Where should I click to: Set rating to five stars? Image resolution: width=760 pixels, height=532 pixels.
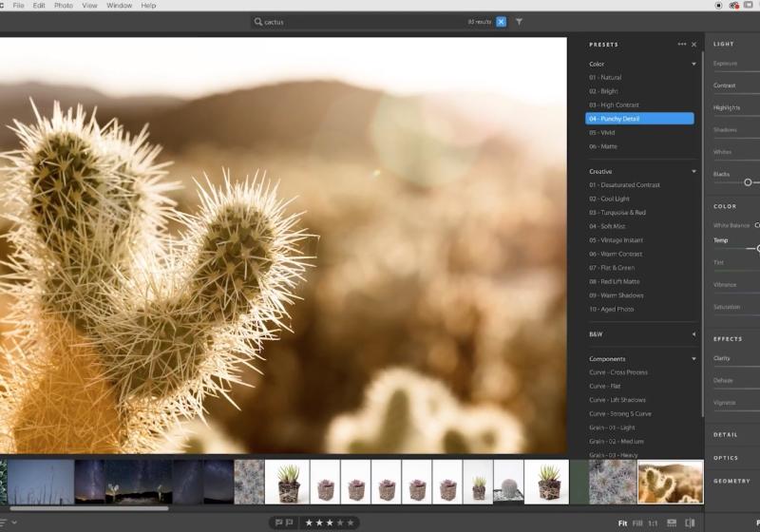point(350,522)
